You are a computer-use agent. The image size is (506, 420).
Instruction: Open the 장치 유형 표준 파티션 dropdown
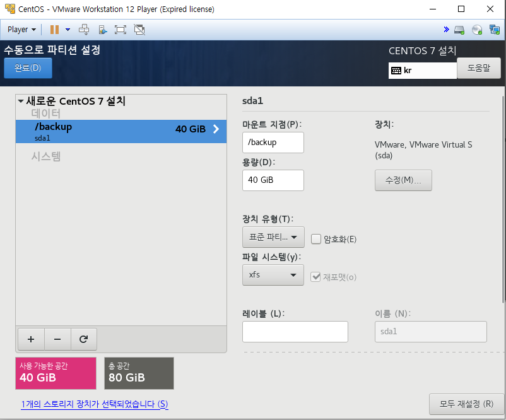[273, 237]
